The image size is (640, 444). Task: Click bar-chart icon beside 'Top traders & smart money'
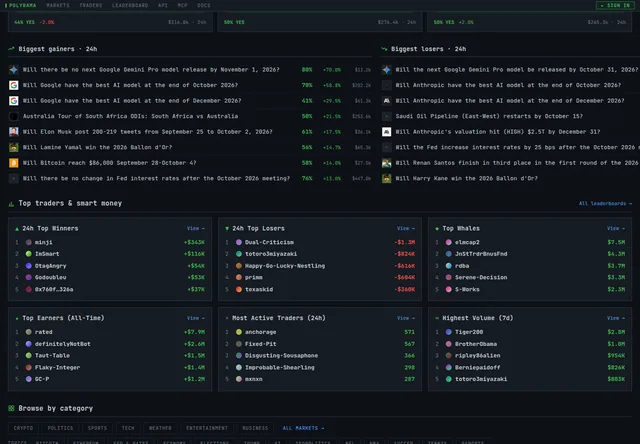11,204
